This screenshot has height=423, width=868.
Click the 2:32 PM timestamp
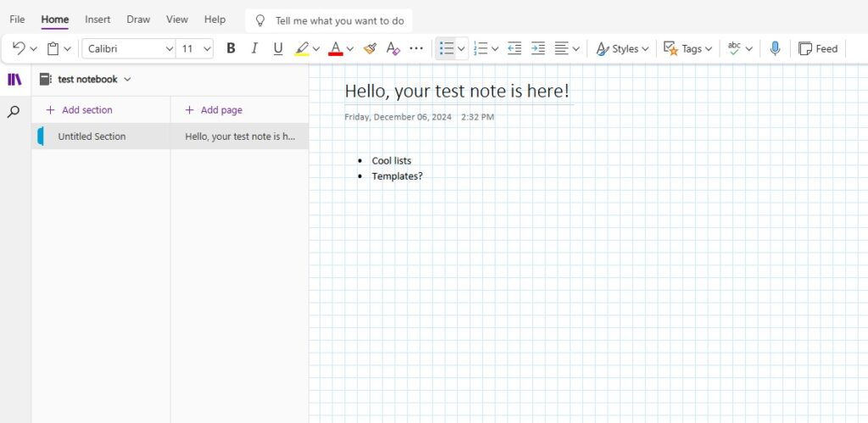(478, 117)
